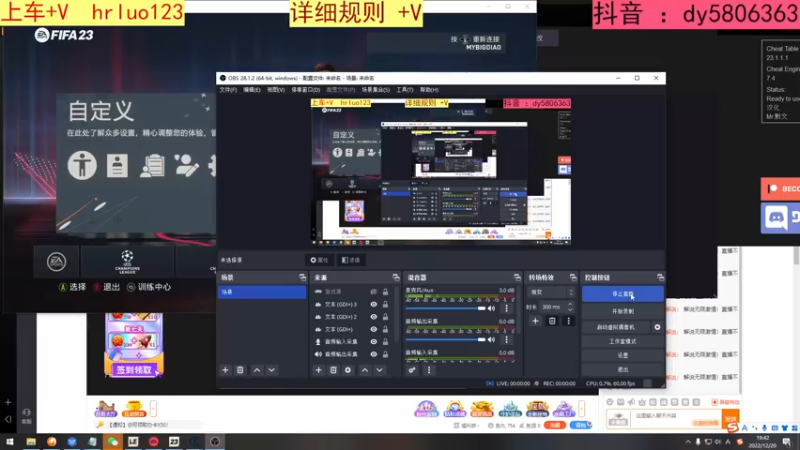
Task: Open the 滤镜 button above the docks
Action: [351, 260]
